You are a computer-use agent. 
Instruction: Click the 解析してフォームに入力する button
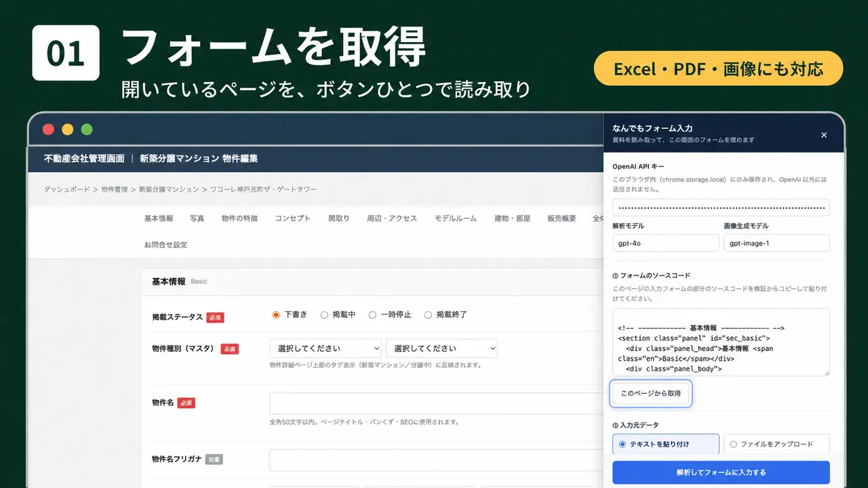pos(721,472)
